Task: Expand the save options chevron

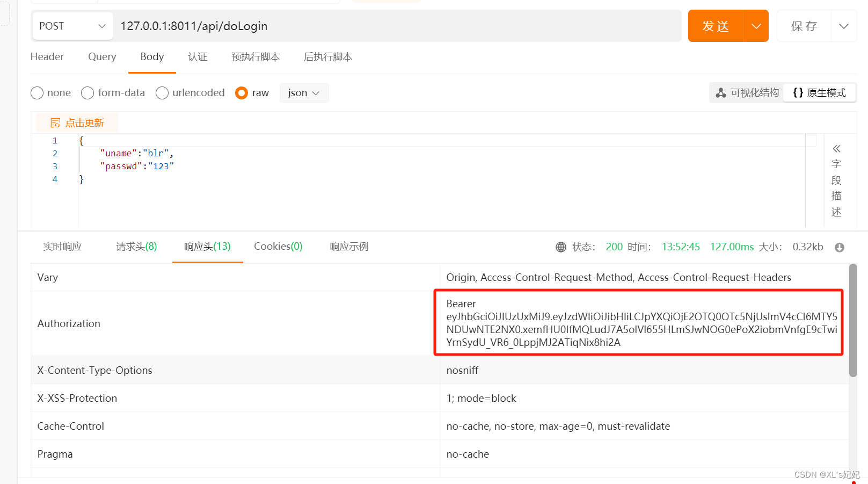Action: pos(844,26)
